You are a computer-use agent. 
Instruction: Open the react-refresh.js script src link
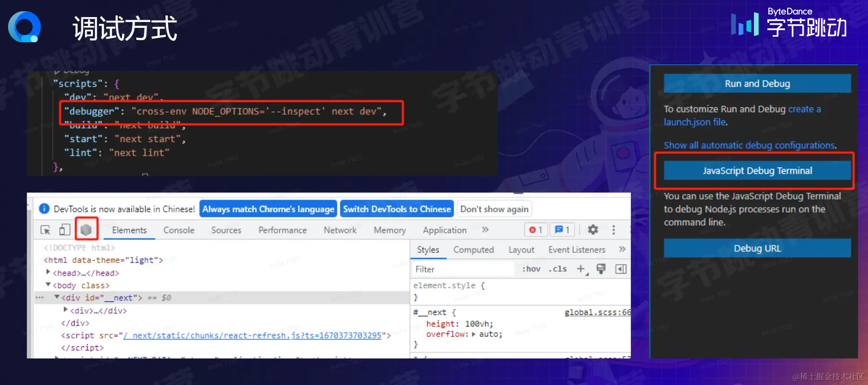pyautogui.click(x=252, y=335)
